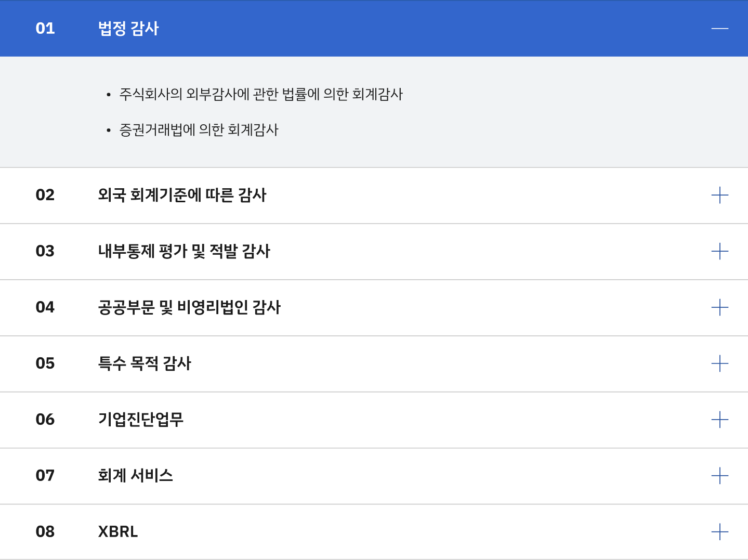Click plus icon beside 기업진단업무

pyautogui.click(x=719, y=420)
